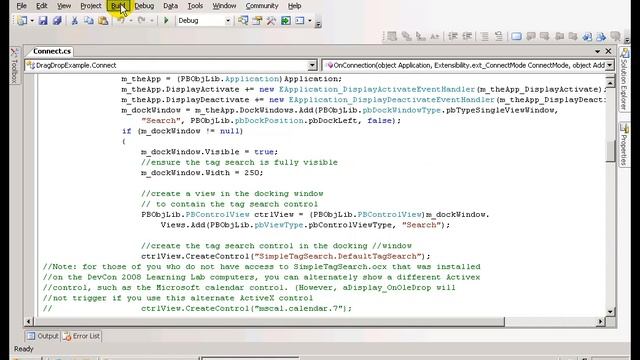Click the Redo arrow icon
This screenshot has height=360, width=640.
pyautogui.click(x=141, y=20)
